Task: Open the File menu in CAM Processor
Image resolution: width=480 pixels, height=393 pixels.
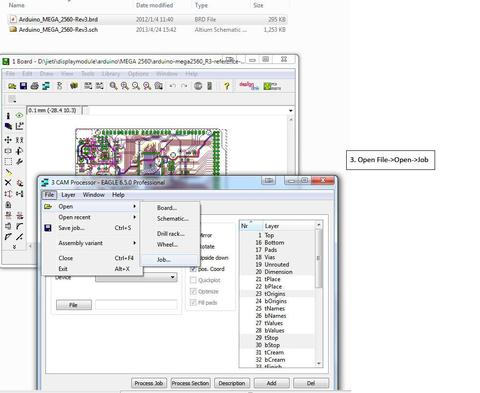Action: click(49, 195)
